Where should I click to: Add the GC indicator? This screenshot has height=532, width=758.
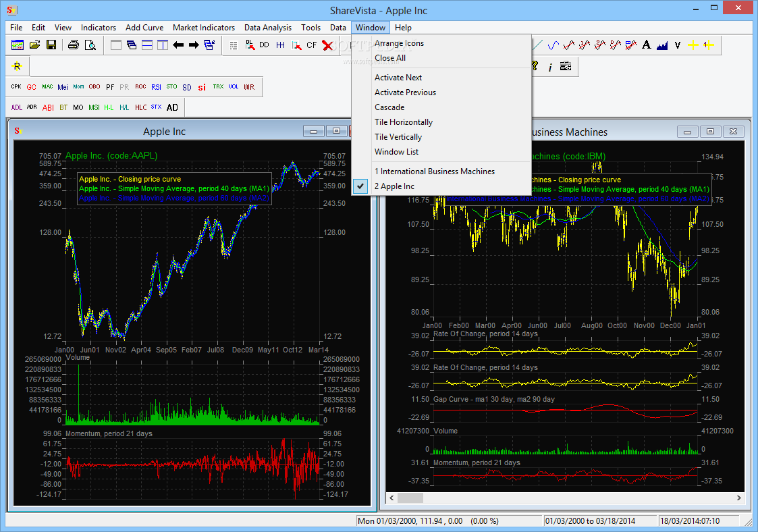32,87
